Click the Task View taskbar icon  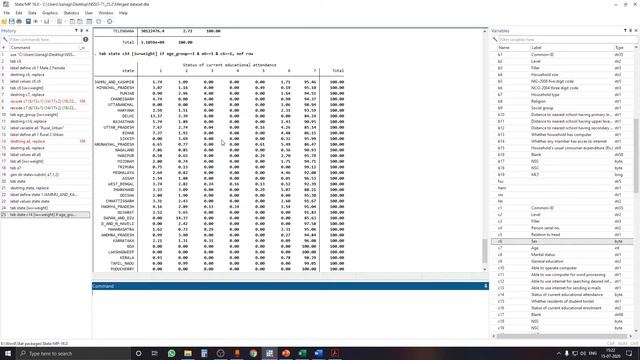click(x=155, y=353)
